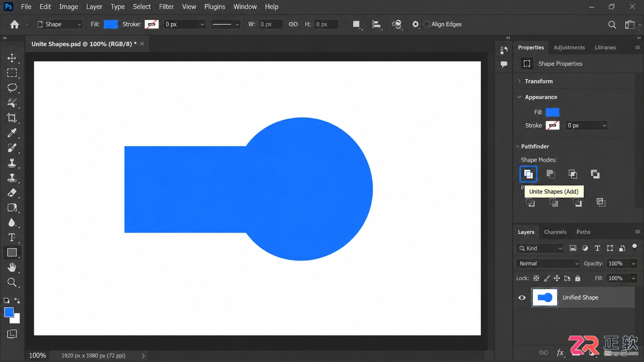The width and height of the screenshot is (644, 362).
Task: Open the Kind filter dropdown
Action: [x=540, y=248]
